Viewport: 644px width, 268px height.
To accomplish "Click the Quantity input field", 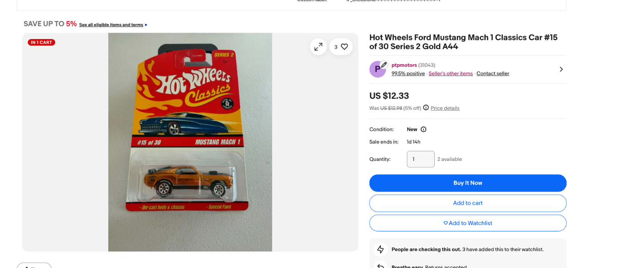I will pyautogui.click(x=421, y=159).
